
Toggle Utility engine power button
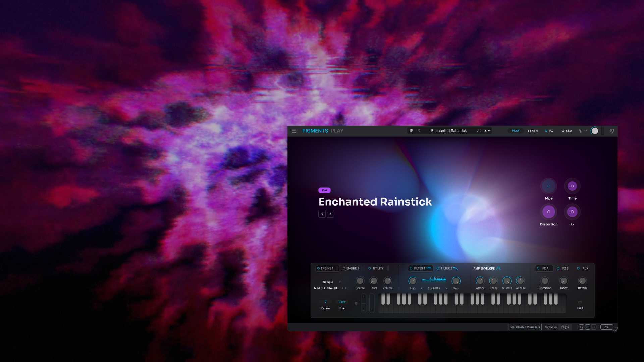pyautogui.click(x=370, y=268)
